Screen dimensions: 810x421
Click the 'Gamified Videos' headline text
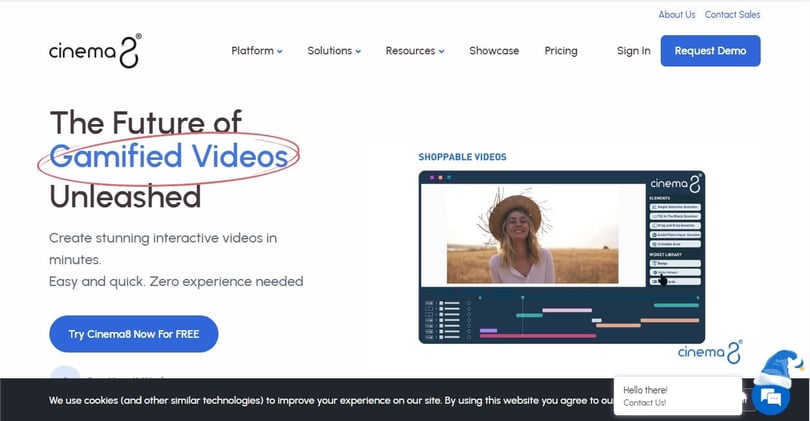tap(169, 157)
